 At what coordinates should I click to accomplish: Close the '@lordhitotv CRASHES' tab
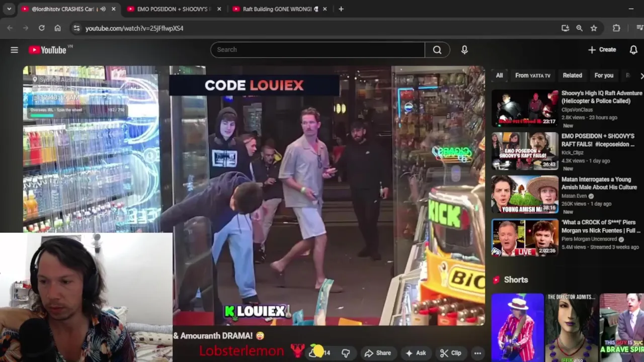tap(114, 9)
